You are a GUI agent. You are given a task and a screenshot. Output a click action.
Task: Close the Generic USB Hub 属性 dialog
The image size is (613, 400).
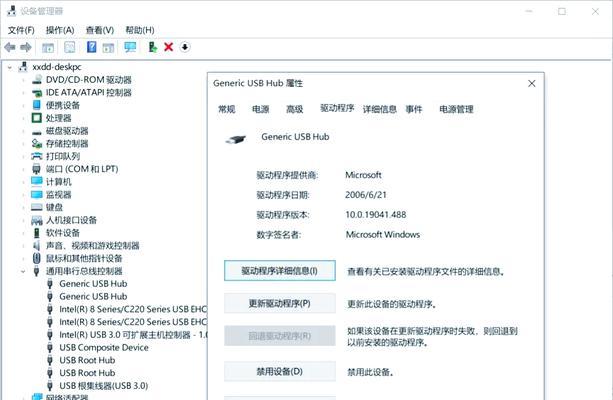point(531,83)
